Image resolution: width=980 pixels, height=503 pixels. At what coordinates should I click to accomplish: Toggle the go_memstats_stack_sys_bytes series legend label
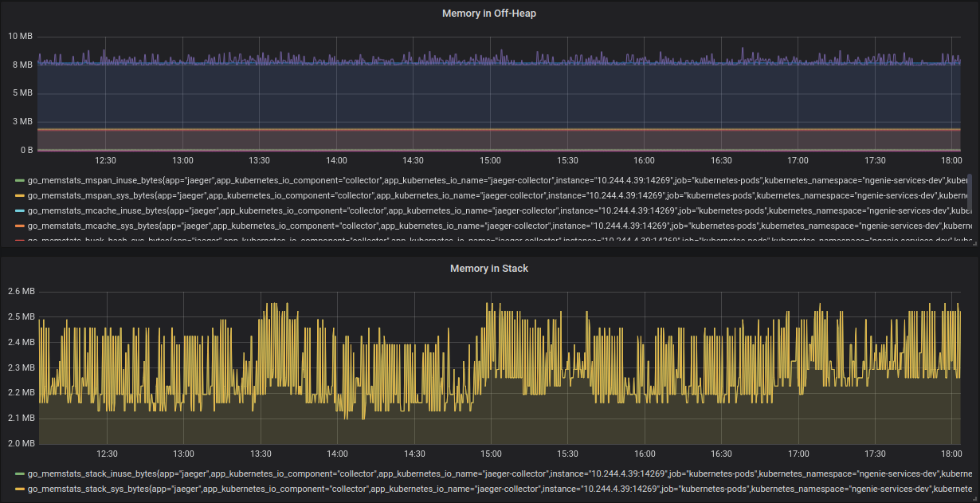[x=500, y=489]
